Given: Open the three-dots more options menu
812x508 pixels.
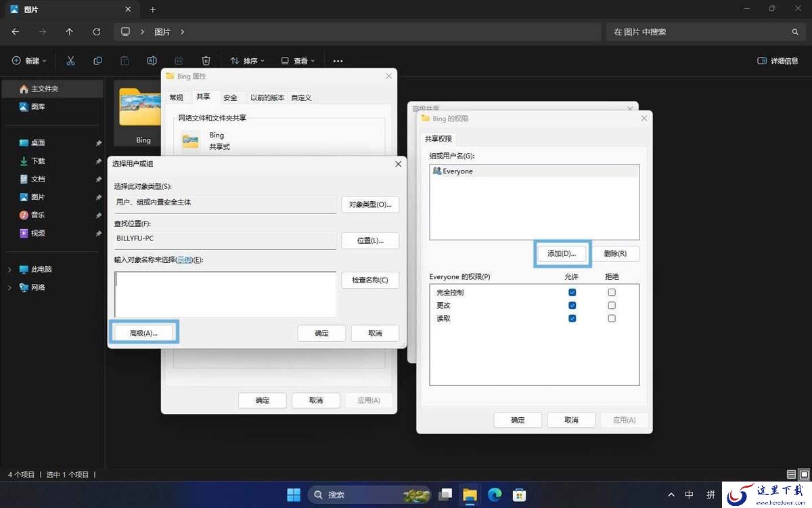Looking at the screenshot, I should [338, 61].
